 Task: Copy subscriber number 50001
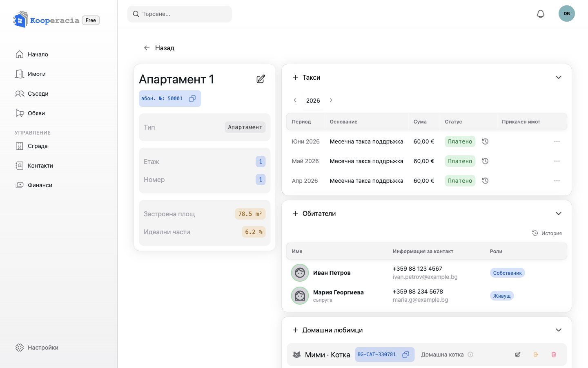point(192,99)
